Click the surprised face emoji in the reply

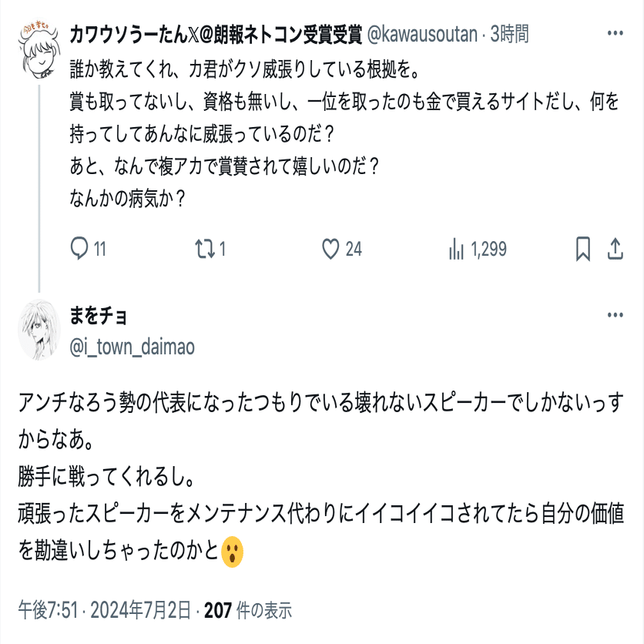coord(233,551)
